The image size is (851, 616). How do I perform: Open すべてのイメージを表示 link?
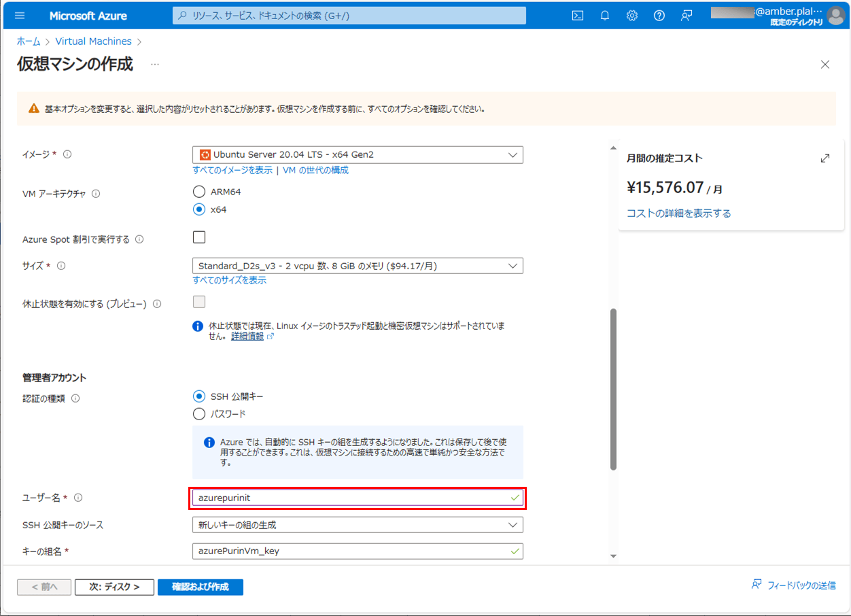(232, 170)
